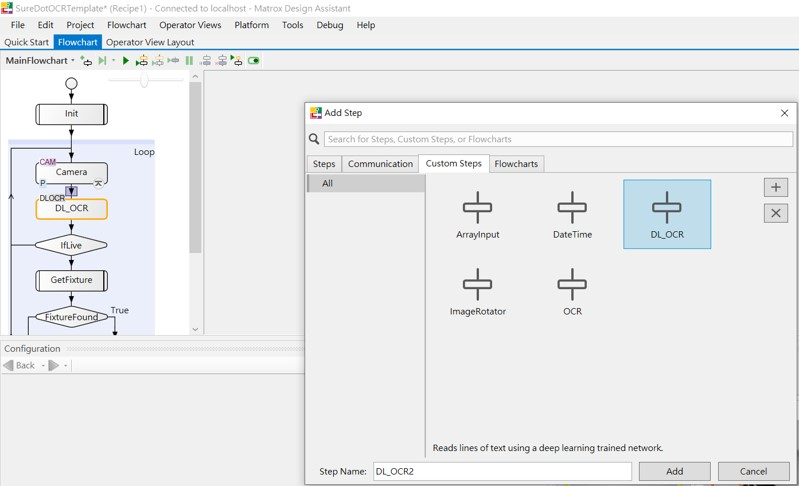Click the flowchart start circle node

tap(71, 83)
